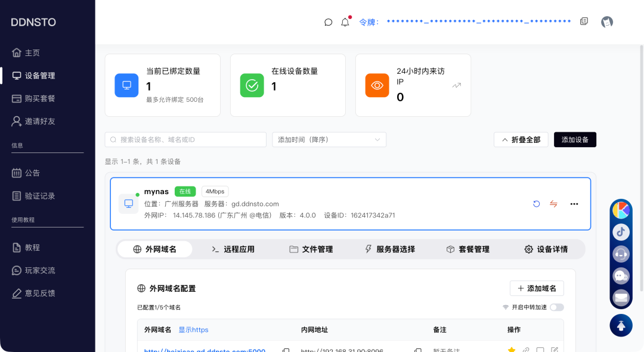644x352 pixels.
Task: Click the device search input field
Action: coord(185,139)
